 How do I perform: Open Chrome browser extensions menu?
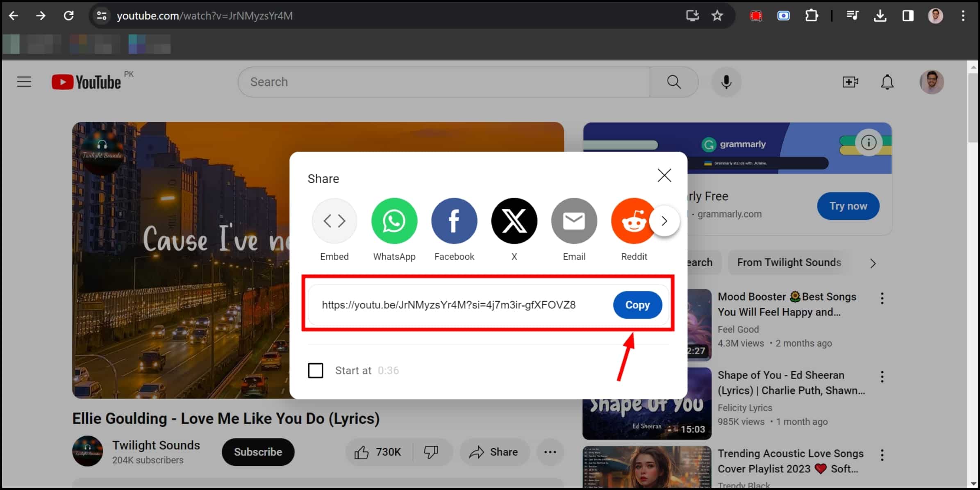tap(811, 16)
